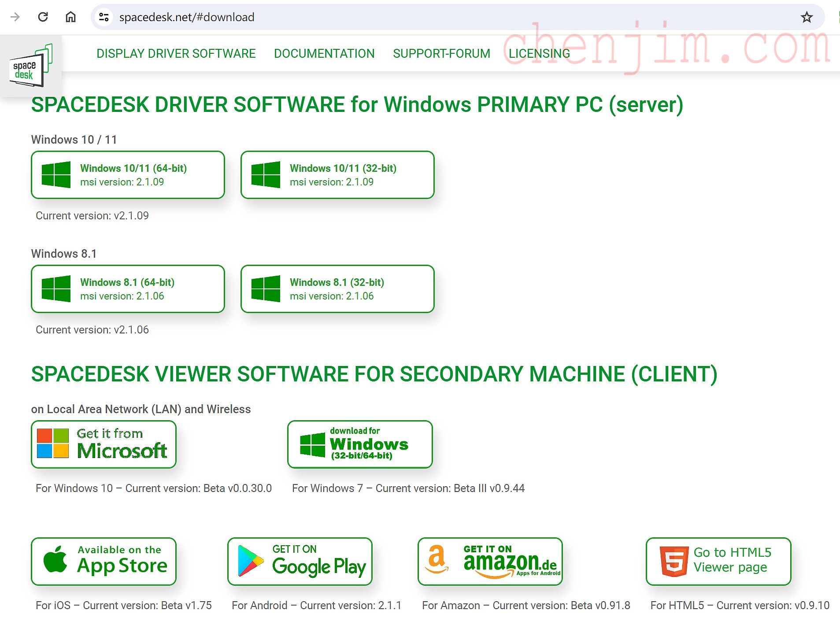Image resolution: width=840 pixels, height=621 pixels.
Task: Click 'For Android – Current version: 2.1.1'
Action: point(317,606)
